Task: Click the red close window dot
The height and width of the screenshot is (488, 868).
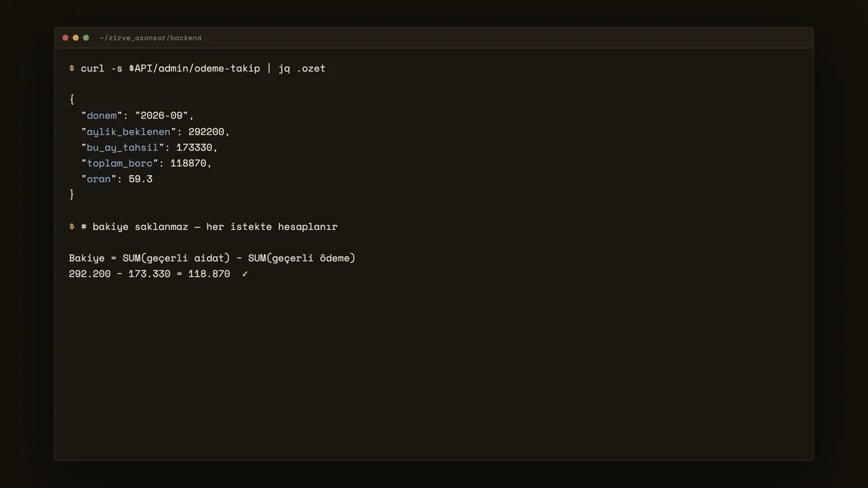Action: [x=65, y=38]
